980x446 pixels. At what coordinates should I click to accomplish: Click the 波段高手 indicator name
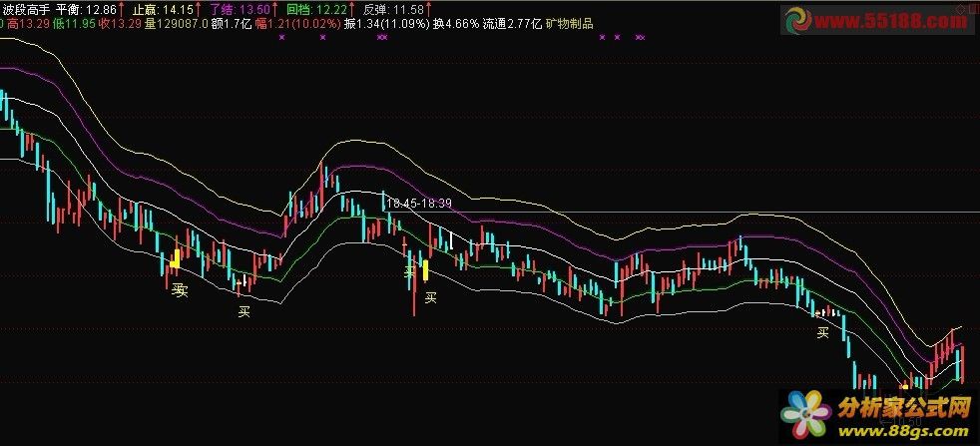[25, 9]
